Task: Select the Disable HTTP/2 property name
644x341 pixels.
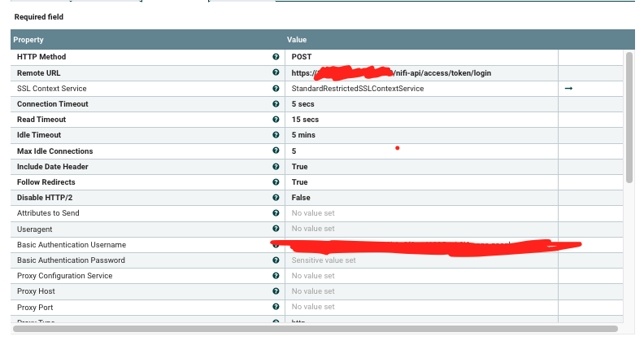Action: coord(45,198)
